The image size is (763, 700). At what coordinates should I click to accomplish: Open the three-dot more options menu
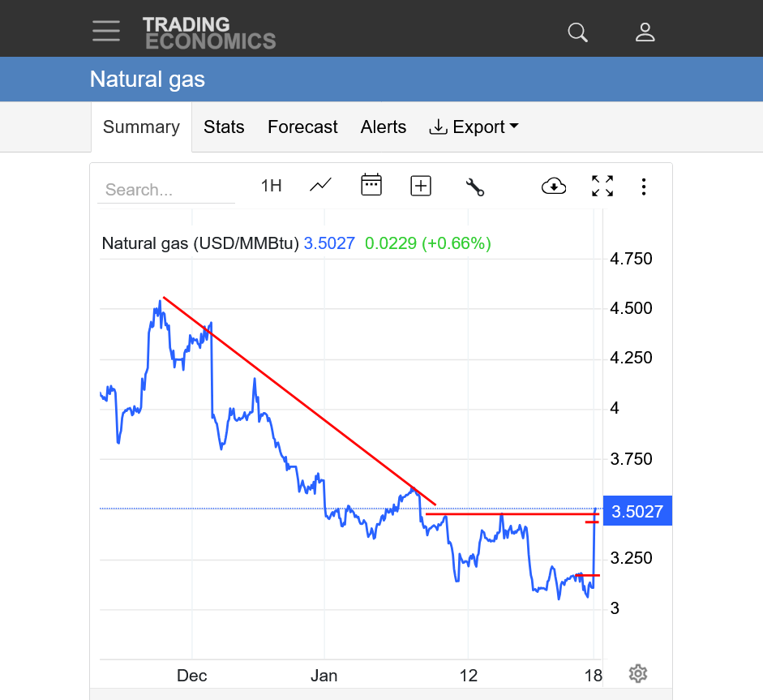(644, 187)
